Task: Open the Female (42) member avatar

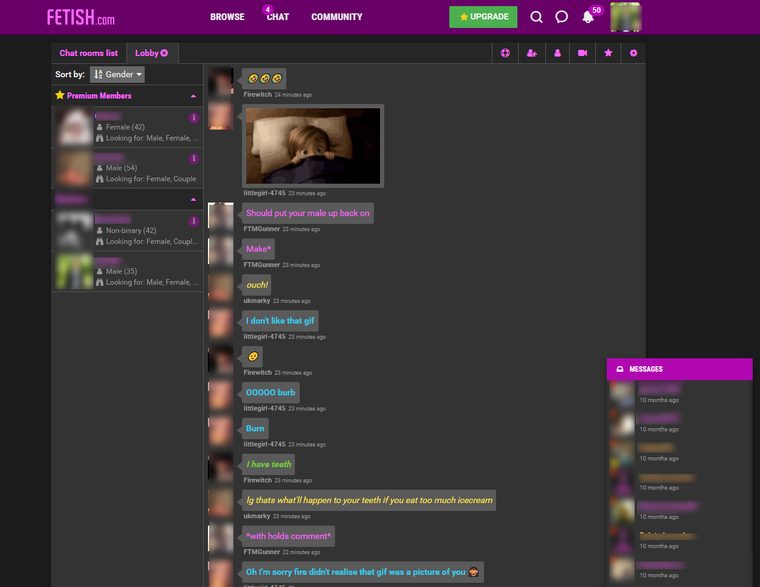Action: (x=74, y=127)
